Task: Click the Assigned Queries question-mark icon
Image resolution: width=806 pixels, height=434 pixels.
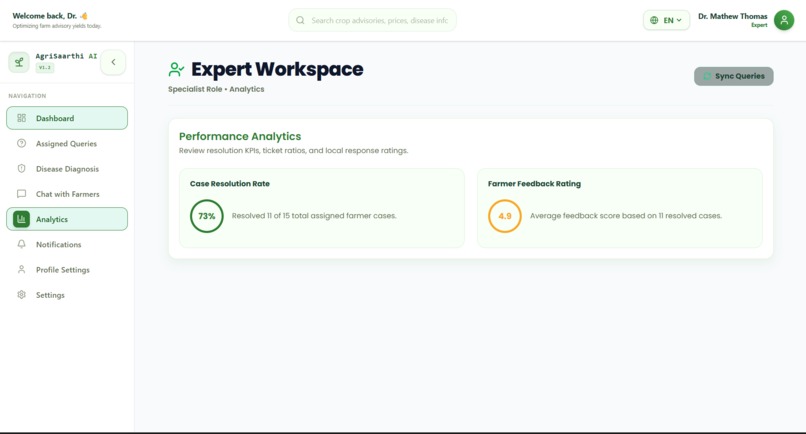Action: tap(22, 143)
